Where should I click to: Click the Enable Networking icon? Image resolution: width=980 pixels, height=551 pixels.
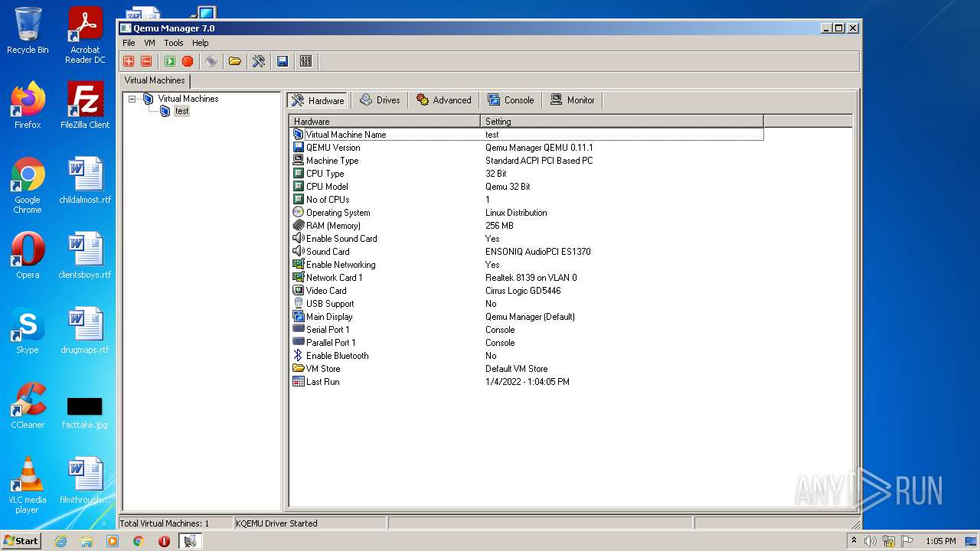tap(299, 265)
